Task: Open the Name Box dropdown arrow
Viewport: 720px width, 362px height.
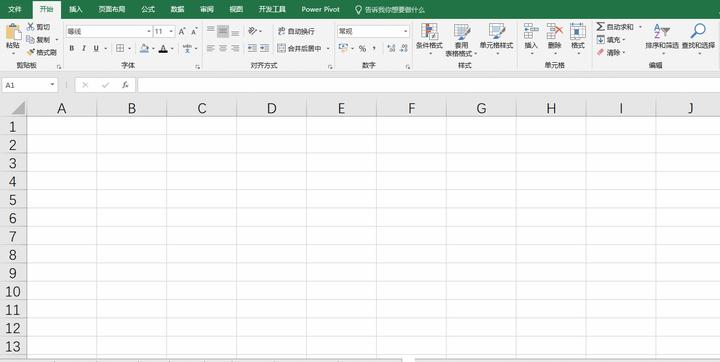Action: click(52, 85)
